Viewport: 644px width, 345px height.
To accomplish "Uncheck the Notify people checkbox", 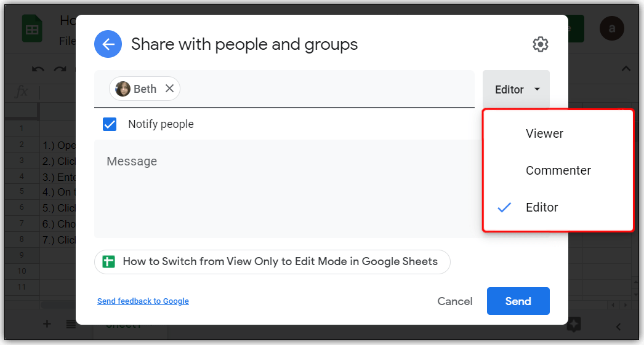I will pyautogui.click(x=110, y=124).
